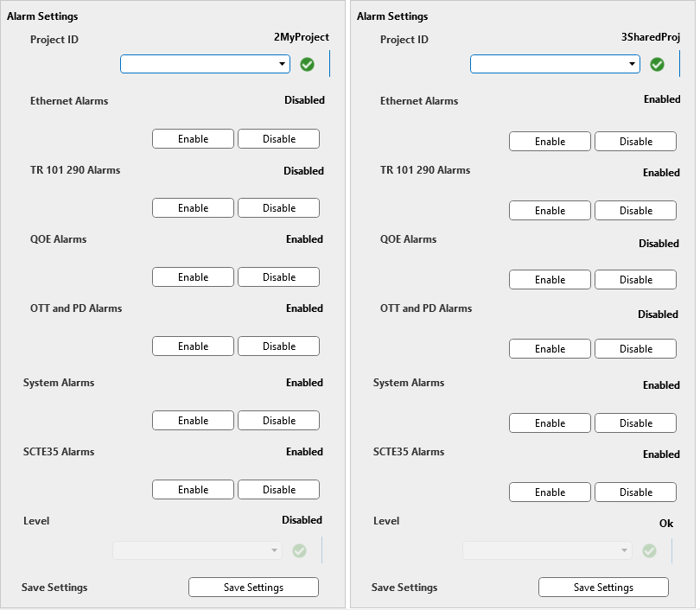Disable System Alarms in the left panel

tap(278, 421)
